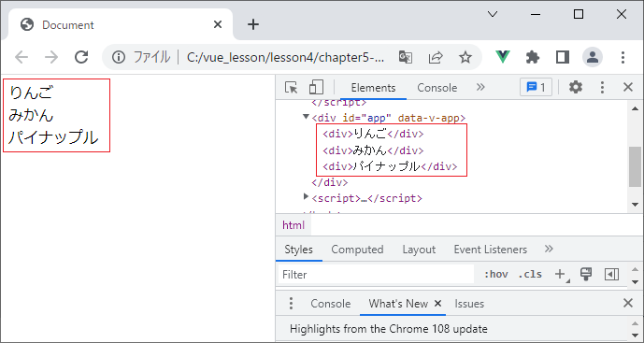The width and height of the screenshot is (644, 343).
Task: Click Elements panel scroll-down arrow
Action: pyautogui.click(x=635, y=204)
